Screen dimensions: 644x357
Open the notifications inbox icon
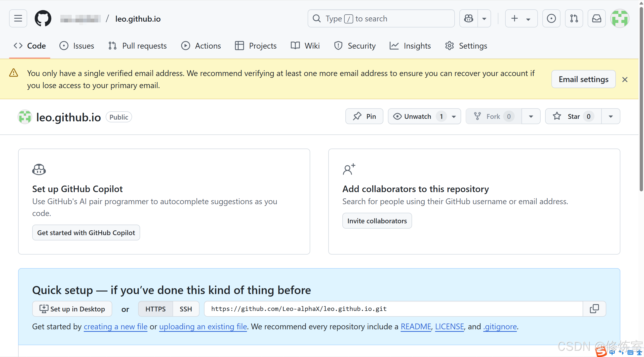[596, 18]
